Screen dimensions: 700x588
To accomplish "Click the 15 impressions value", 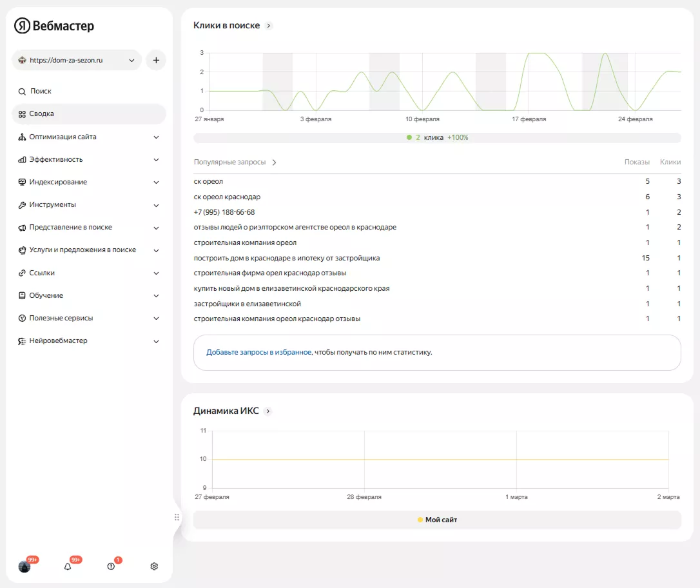I will (646, 258).
